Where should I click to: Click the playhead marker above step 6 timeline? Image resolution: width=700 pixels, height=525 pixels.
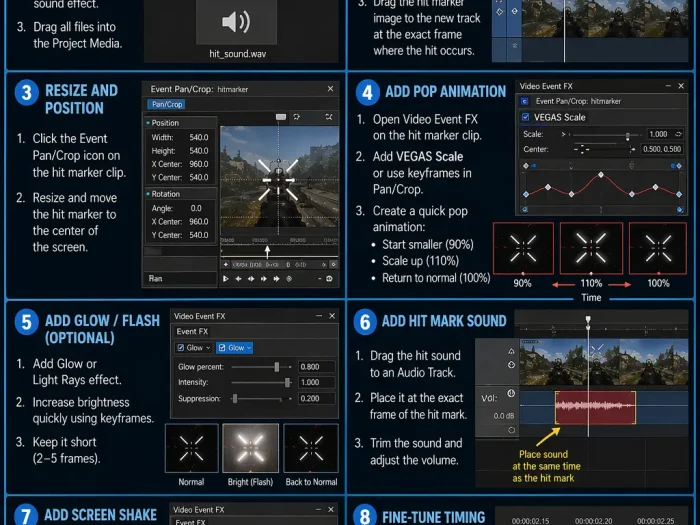point(588,319)
